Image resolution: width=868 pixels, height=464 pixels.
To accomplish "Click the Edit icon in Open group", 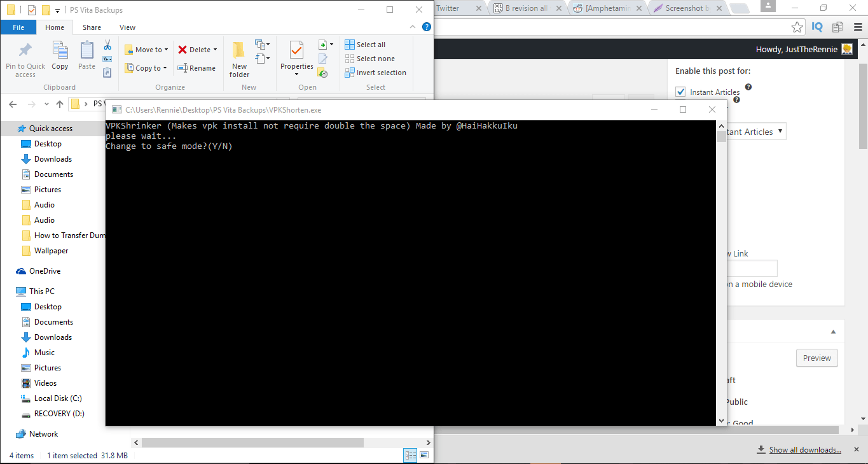I will (x=323, y=59).
